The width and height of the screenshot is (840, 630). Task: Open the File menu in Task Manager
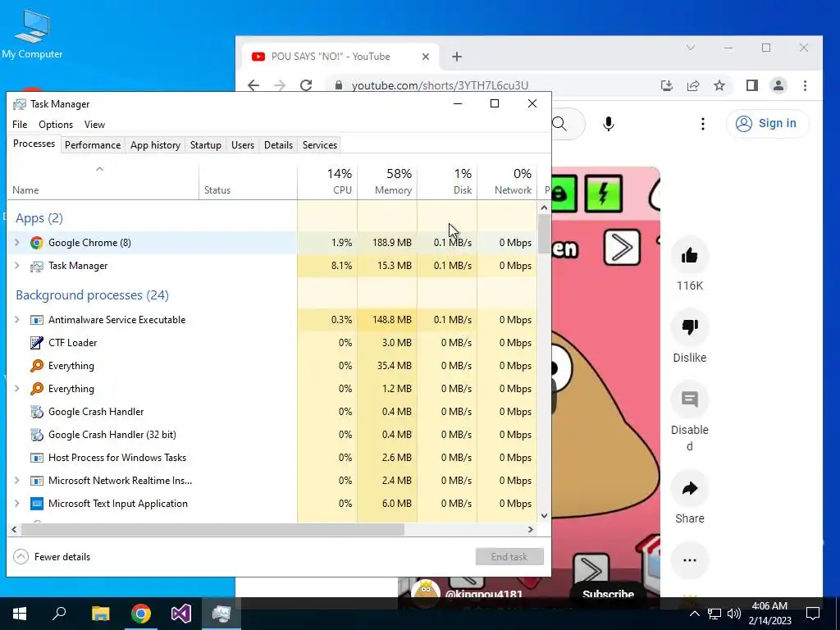20,125
